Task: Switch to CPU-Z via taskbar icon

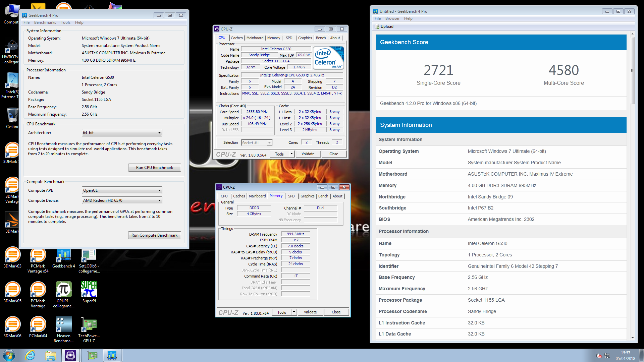Action: point(70,355)
